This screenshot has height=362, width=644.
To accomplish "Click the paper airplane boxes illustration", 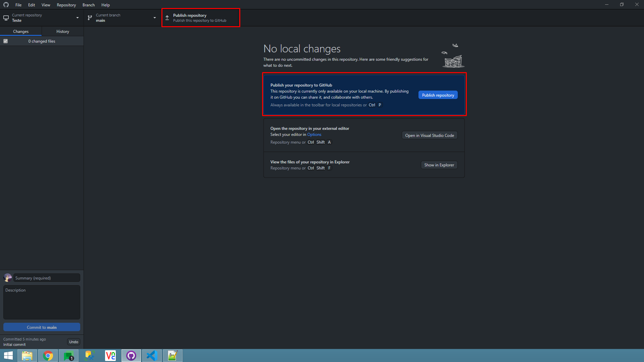I will (453, 56).
